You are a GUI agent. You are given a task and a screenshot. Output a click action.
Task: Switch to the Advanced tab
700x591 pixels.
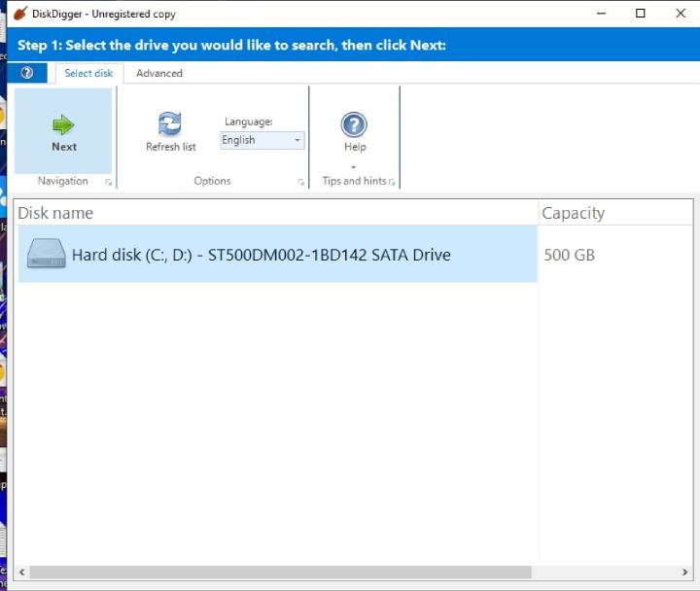point(159,73)
